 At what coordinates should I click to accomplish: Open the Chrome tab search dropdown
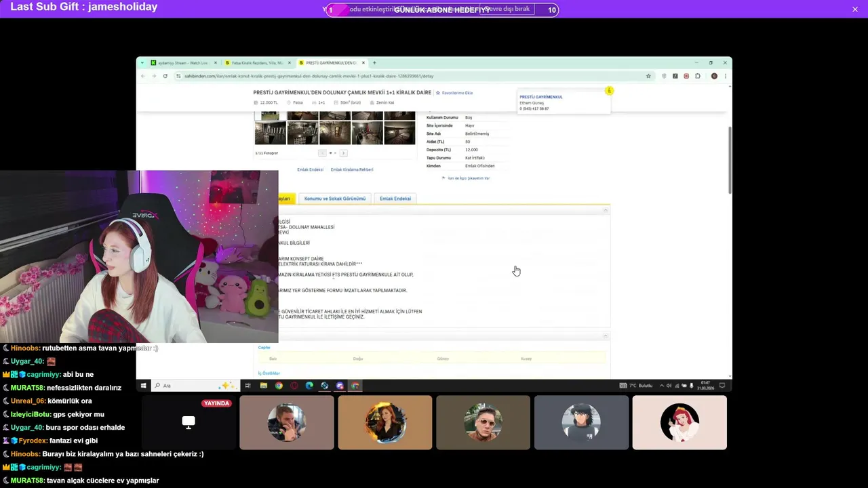(x=142, y=63)
